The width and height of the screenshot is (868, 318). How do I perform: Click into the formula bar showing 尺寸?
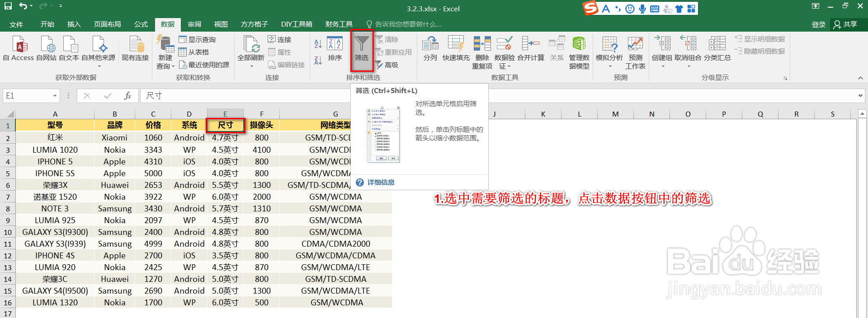tap(497, 96)
